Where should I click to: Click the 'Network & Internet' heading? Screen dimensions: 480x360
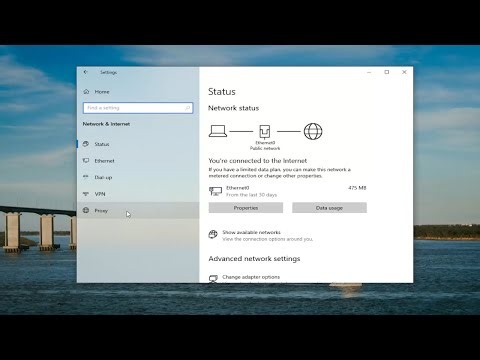[x=106, y=124]
